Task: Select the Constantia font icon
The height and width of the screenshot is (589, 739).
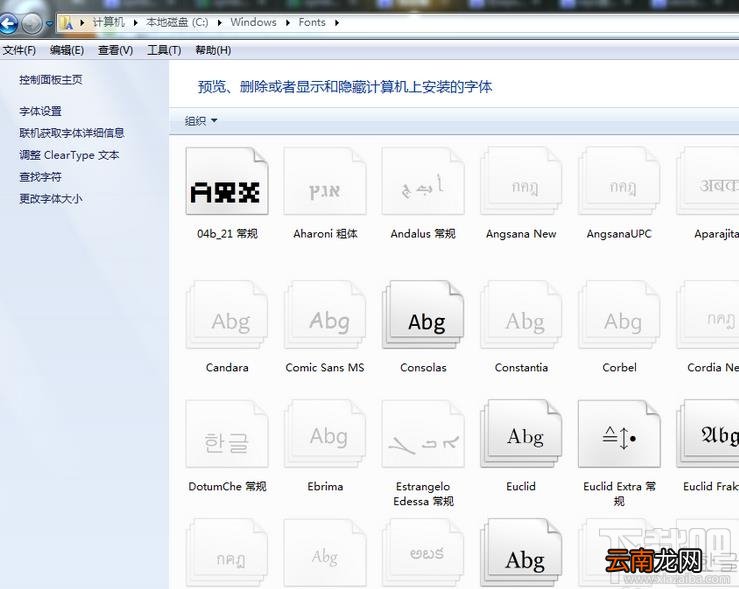Action: tap(521, 315)
